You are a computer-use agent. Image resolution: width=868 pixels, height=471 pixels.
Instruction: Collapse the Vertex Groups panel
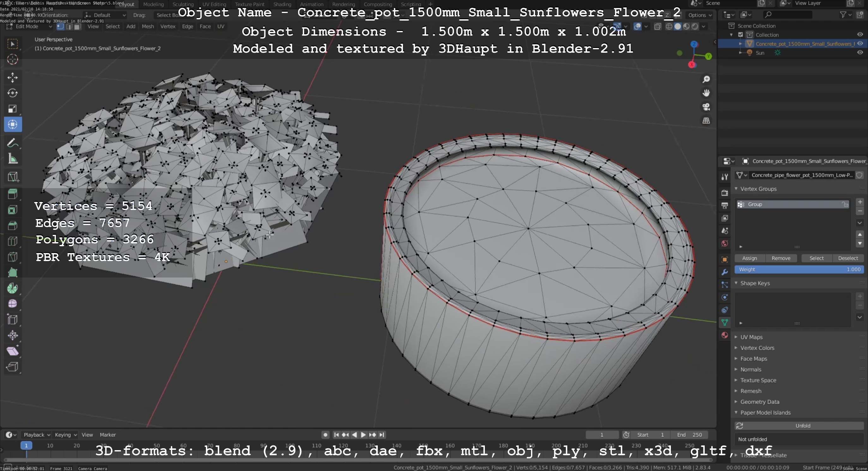coord(736,189)
